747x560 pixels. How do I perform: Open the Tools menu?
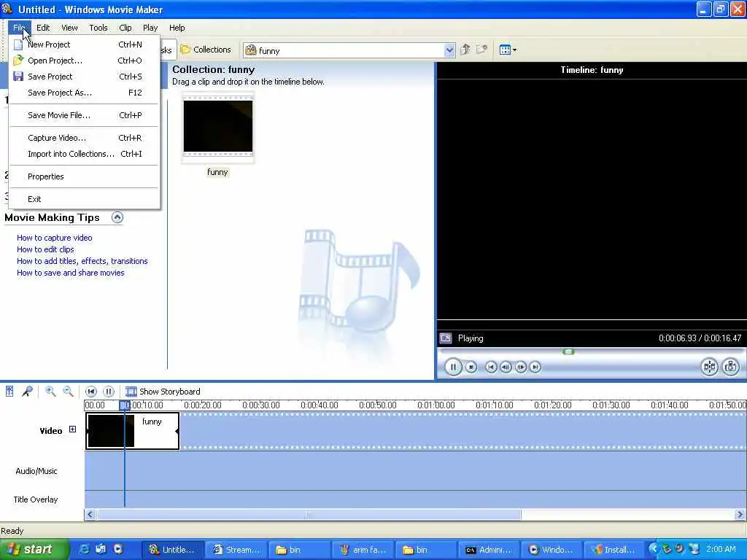[98, 28]
